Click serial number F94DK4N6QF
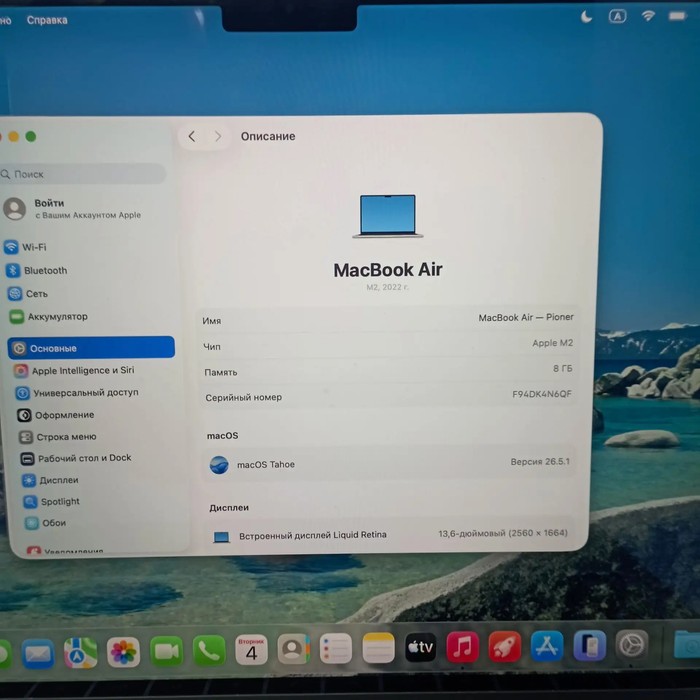The width and height of the screenshot is (700, 700). pyautogui.click(x=542, y=394)
